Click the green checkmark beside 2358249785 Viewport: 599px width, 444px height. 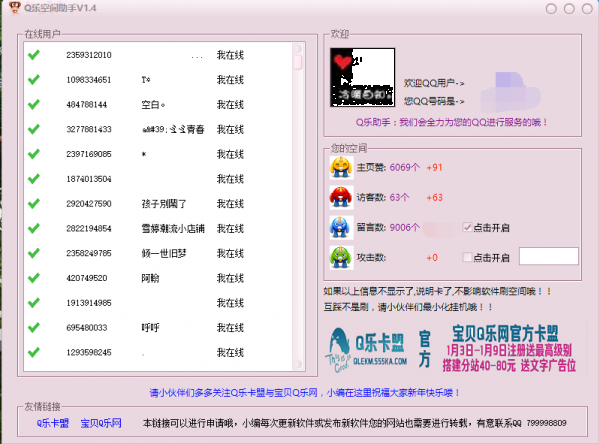point(34,253)
